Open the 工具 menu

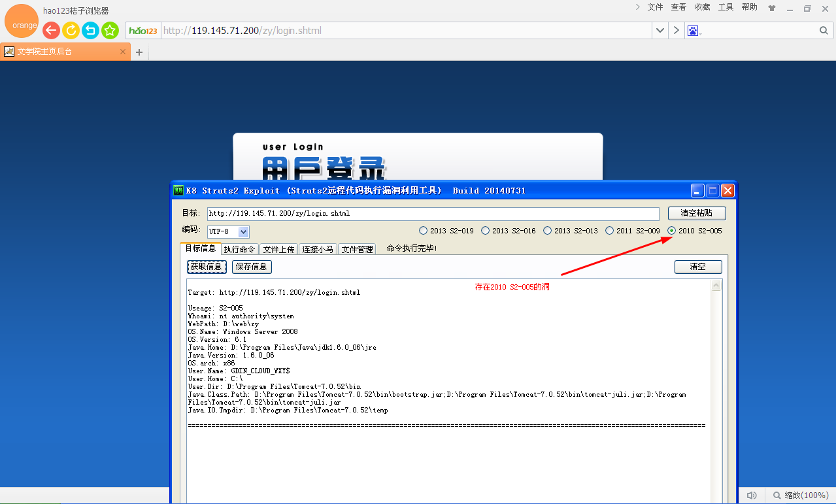(726, 7)
